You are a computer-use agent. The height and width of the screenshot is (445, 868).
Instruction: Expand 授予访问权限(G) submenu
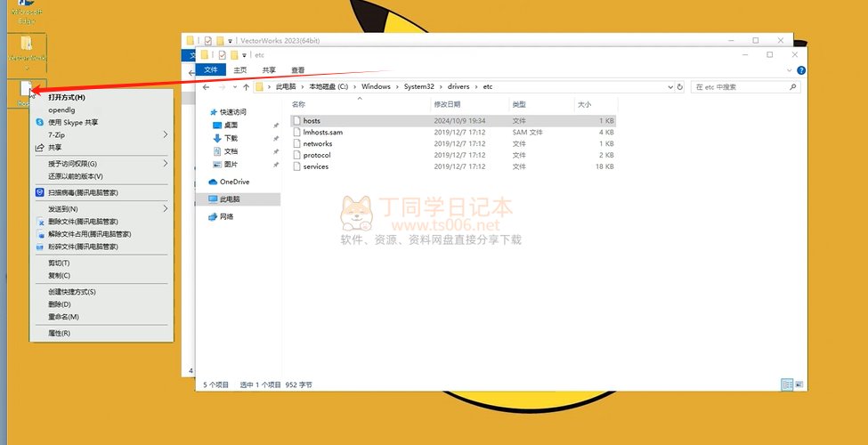101,164
